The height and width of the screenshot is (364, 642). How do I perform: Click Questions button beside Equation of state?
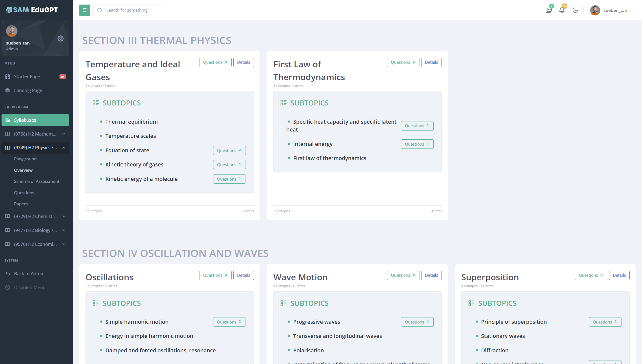(x=229, y=150)
